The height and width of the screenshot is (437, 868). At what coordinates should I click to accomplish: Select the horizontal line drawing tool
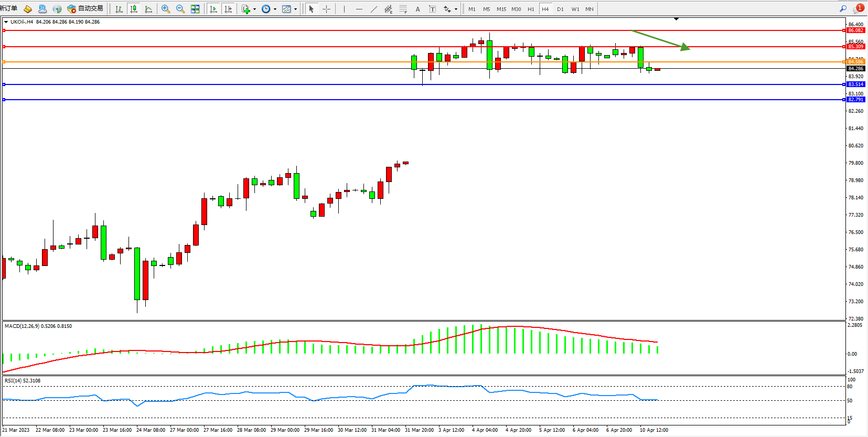point(359,9)
